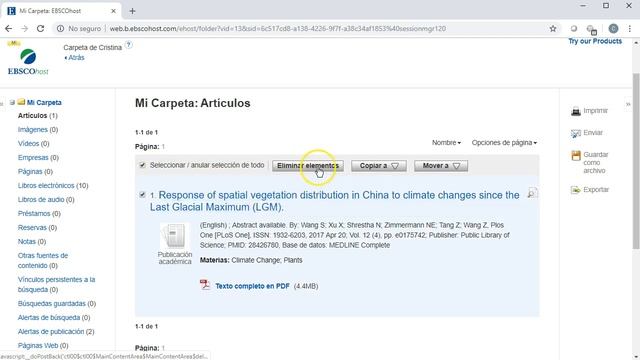Open a new browser tab
Viewport: 640px width, 360px height.
(x=132, y=11)
